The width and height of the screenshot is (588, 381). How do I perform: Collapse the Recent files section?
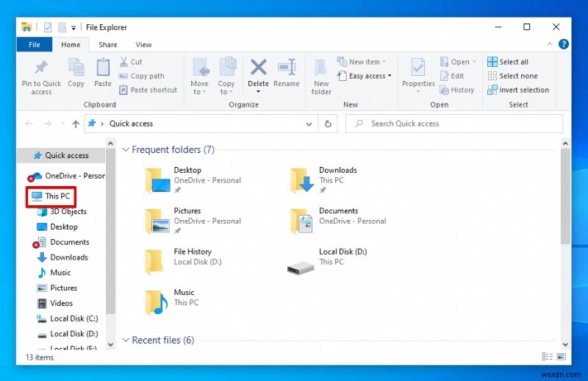[125, 340]
